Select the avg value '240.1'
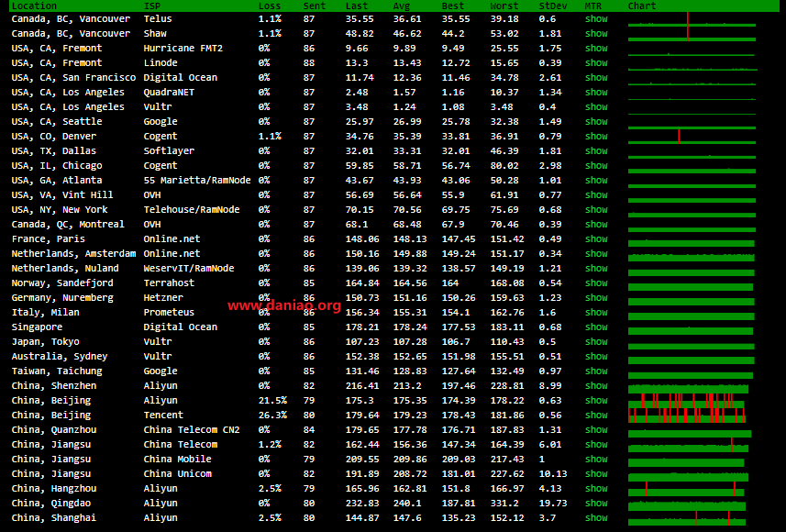Viewport: 786px width, 532px height. (x=407, y=503)
